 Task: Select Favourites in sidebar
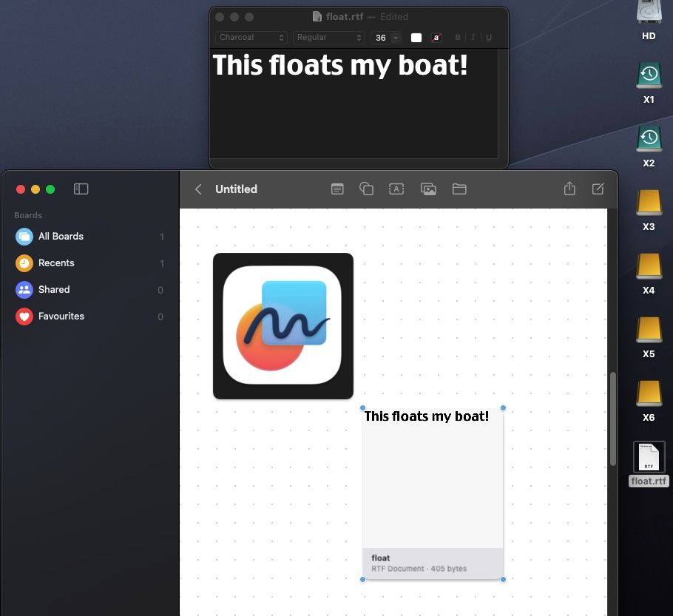(61, 317)
